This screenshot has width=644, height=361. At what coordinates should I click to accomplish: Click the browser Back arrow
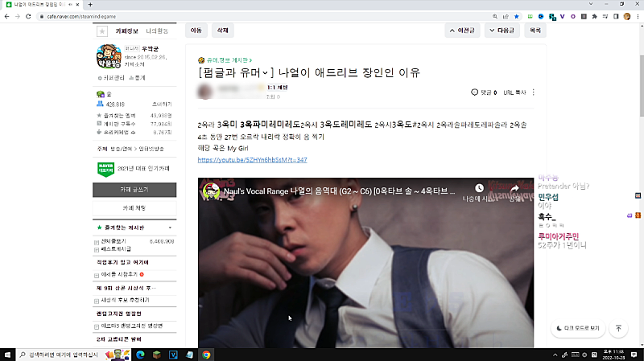tap(6, 16)
